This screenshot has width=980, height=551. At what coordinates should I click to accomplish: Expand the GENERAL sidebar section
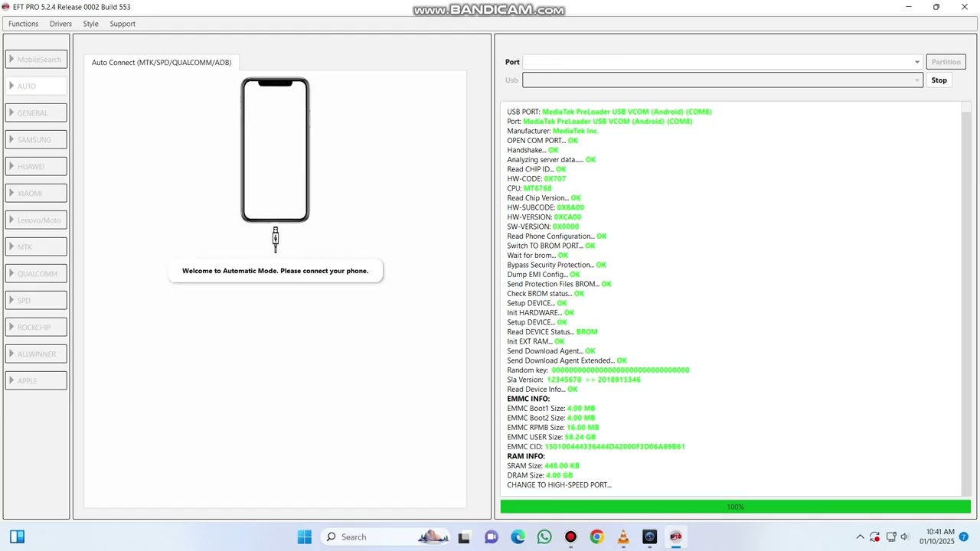pyautogui.click(x=36, y=112)
